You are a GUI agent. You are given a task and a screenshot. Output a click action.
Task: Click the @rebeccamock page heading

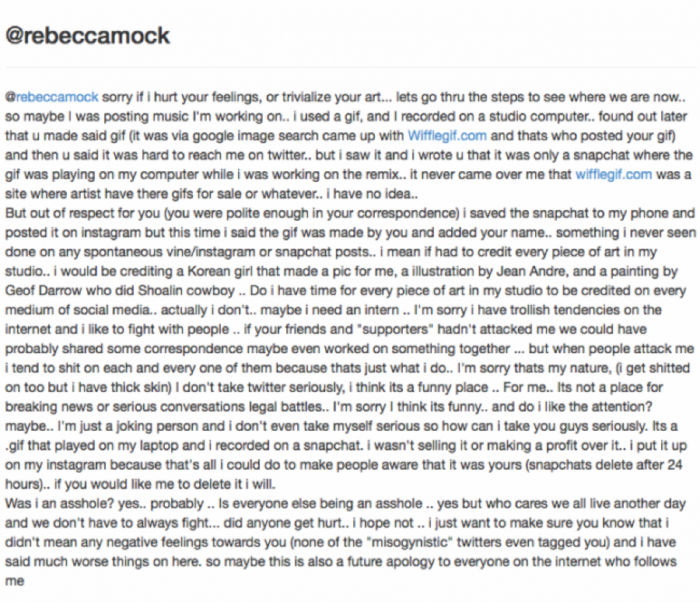pyautogui.click(x=87, y=35)
